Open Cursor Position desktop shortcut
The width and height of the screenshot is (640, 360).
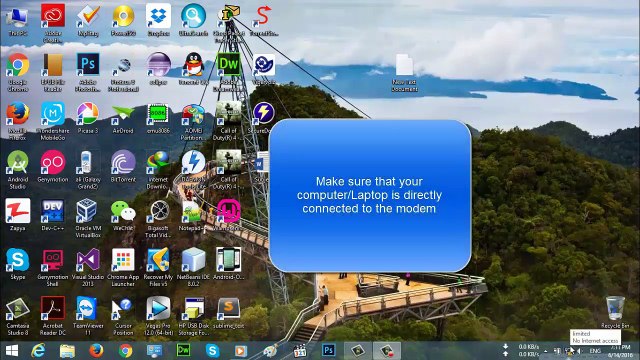click(123, 316)
